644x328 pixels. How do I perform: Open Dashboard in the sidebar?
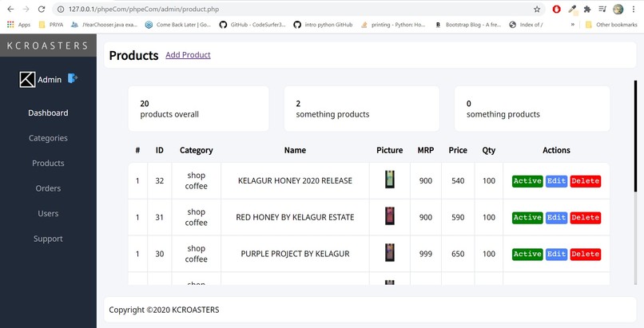coord(48,113)
